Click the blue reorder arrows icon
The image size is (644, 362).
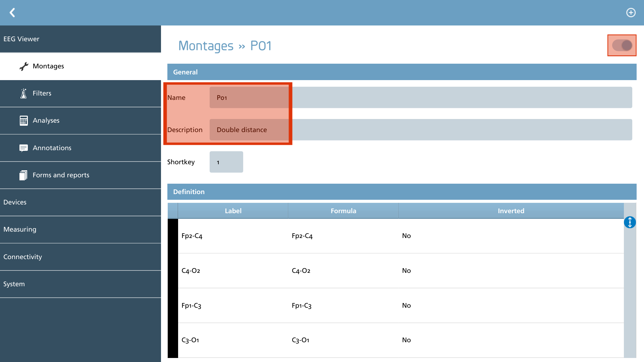click(630, 222)
